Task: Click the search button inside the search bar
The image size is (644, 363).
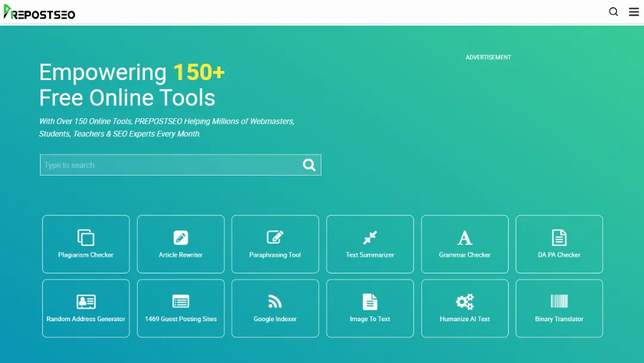Action: pos(309,165)
